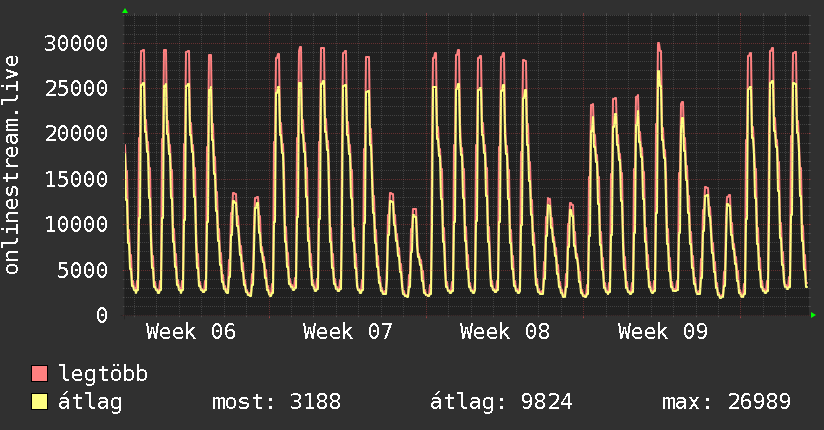The image size is (824, 430).
Task: Click the 20000 y-axis tick label
Action: point(78,134)
